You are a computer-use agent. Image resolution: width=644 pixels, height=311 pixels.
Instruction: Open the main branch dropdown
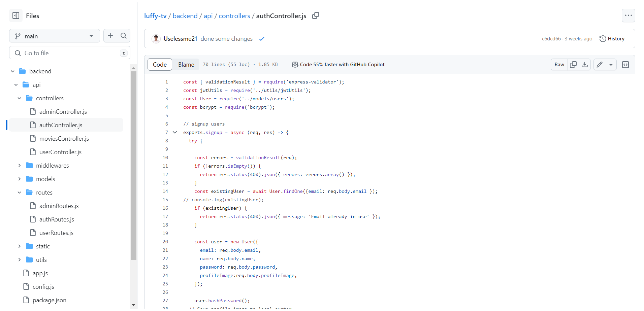coord(55,36)
